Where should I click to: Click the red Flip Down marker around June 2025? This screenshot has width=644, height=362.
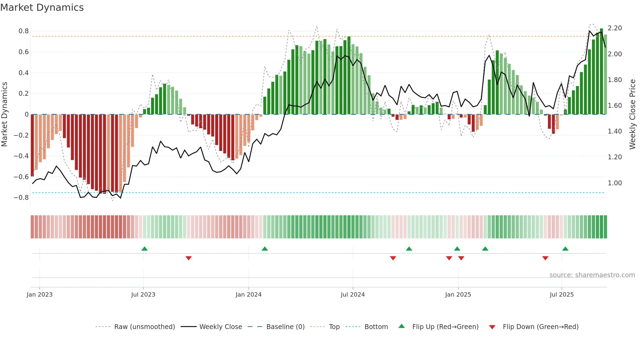[545, 258]
